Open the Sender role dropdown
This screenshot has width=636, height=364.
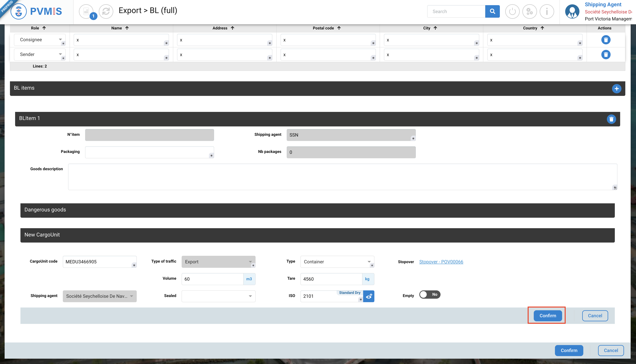[x=40, y=54]
